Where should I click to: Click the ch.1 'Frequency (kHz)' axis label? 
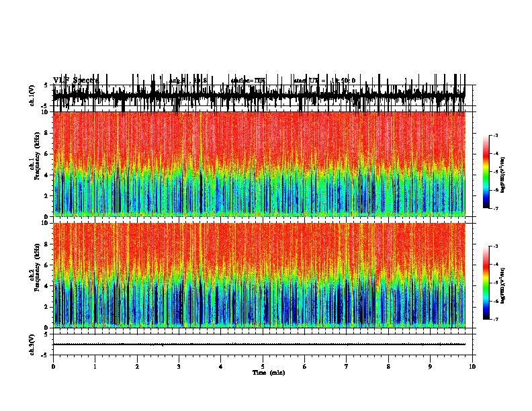tap(37, 156)
